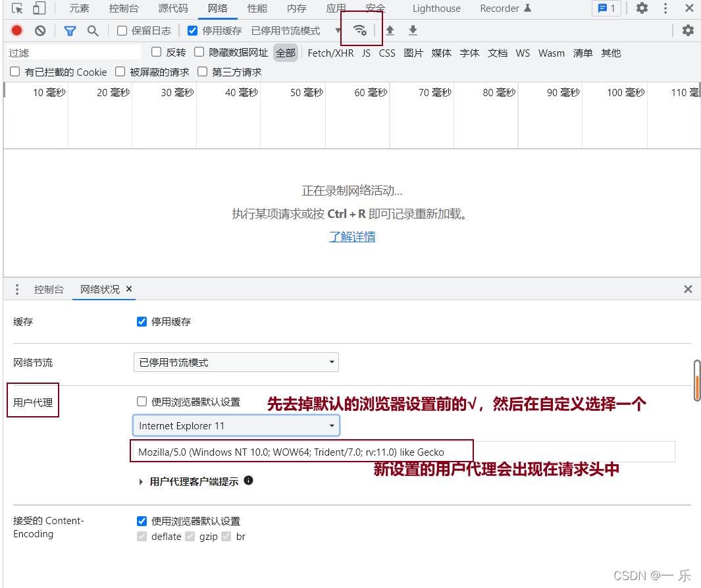Viewport: 701px width, 588px height.
Task: Filter requests by 文档
Action: [498, 53]
